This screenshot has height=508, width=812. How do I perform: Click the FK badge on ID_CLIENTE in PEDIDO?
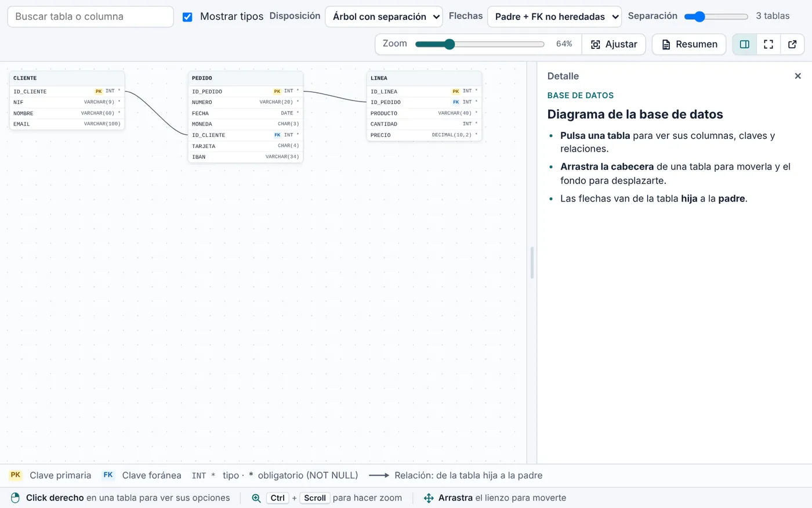(277, 135)
